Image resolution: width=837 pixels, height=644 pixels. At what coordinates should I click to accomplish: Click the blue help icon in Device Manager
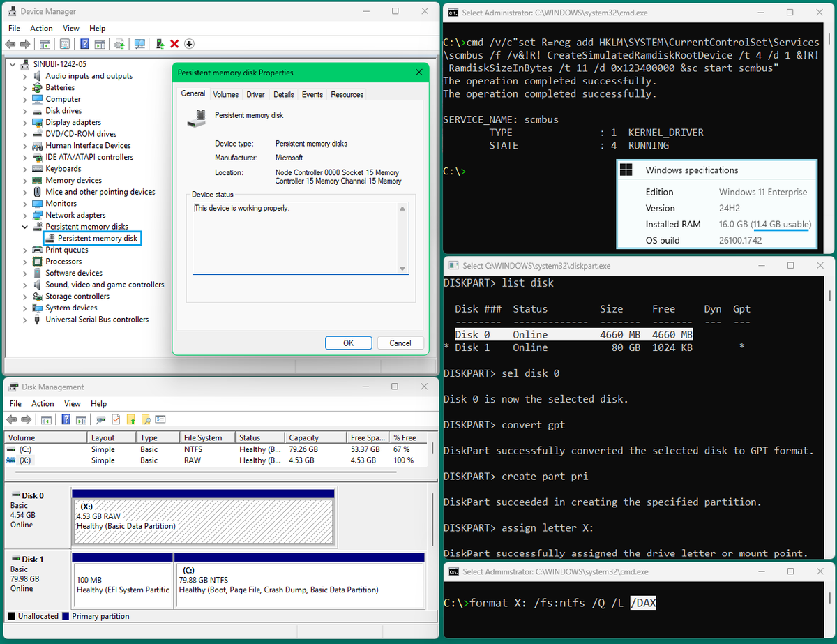84,44
